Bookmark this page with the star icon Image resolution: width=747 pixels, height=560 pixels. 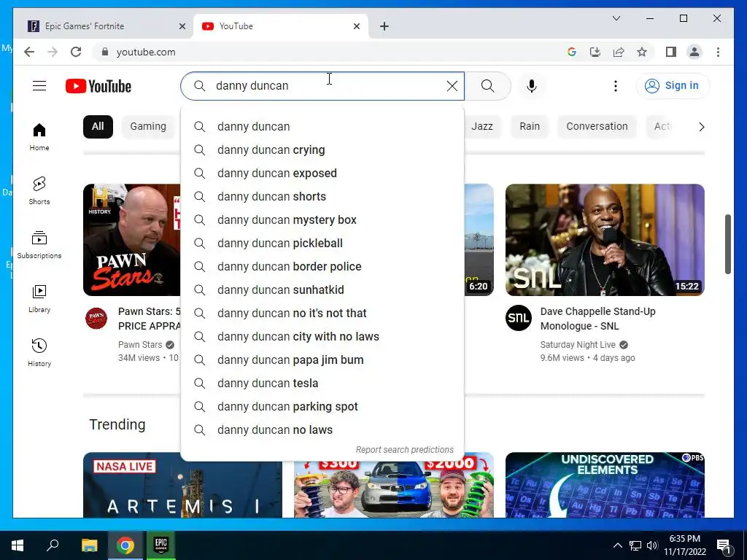(642, 52)
